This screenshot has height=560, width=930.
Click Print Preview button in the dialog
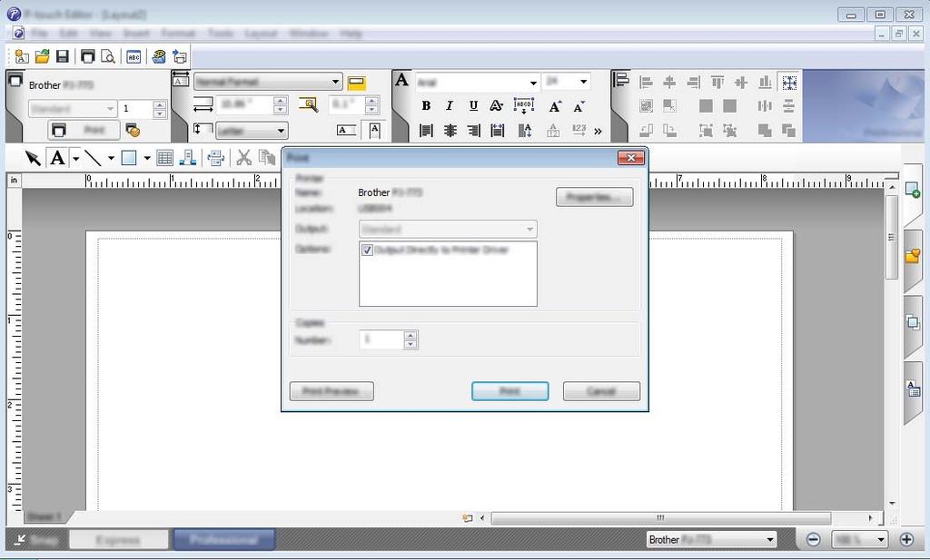pos(331,391)
